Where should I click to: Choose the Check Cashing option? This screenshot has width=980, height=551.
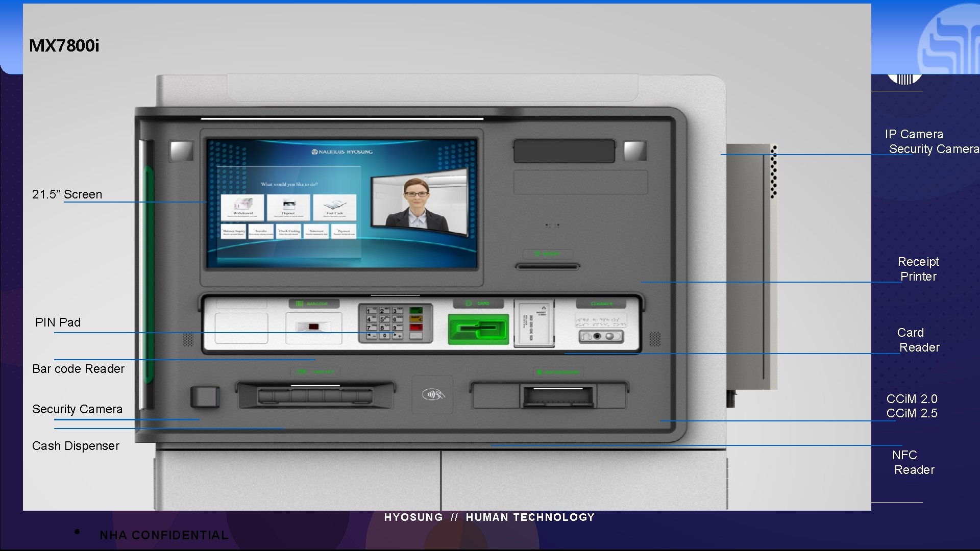pos(289,231)
